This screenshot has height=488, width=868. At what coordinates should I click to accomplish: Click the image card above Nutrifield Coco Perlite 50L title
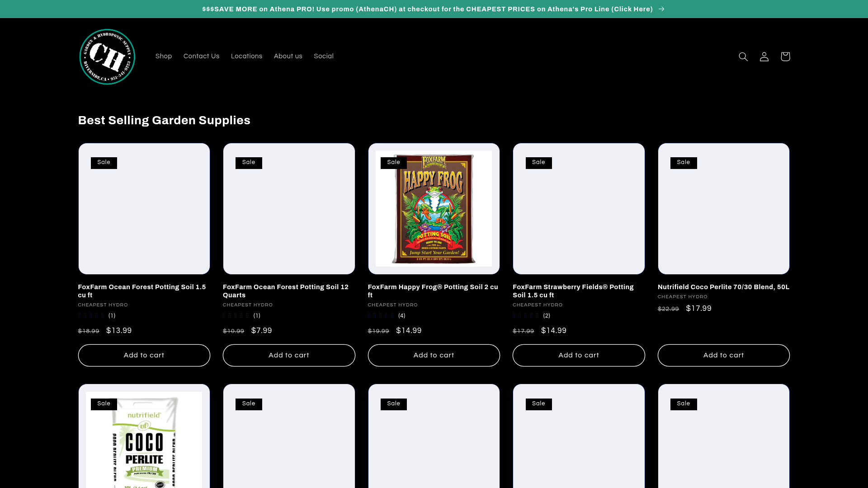tap(724, 209)
